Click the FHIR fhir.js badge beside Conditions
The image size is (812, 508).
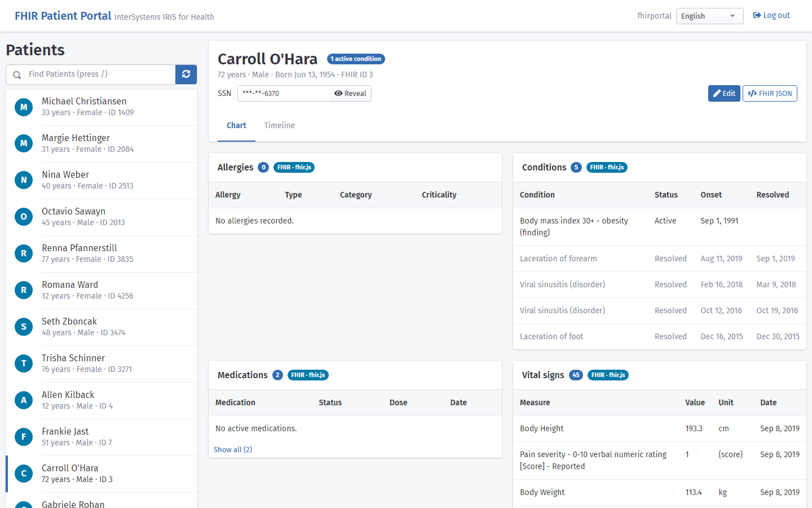(x=607, y=167)
